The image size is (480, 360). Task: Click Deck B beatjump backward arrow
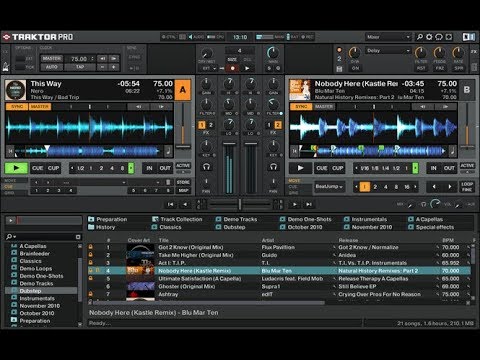point(434,187)
